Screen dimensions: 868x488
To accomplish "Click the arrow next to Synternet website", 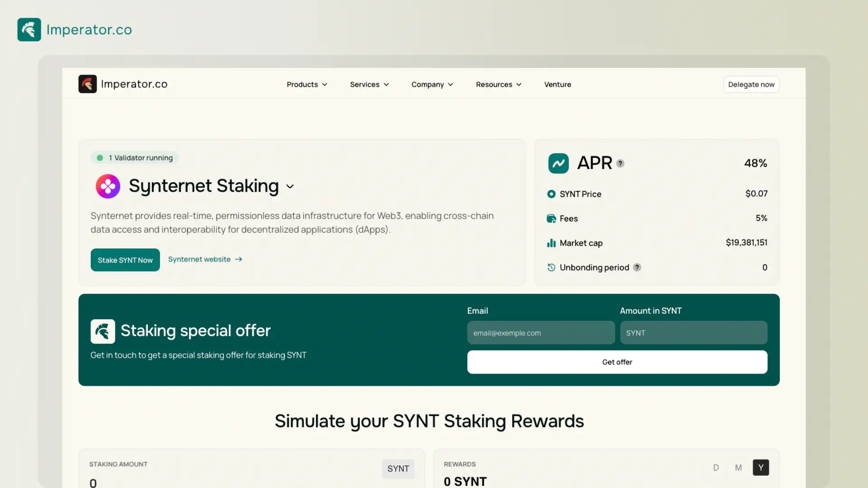I will click(239, 259).
